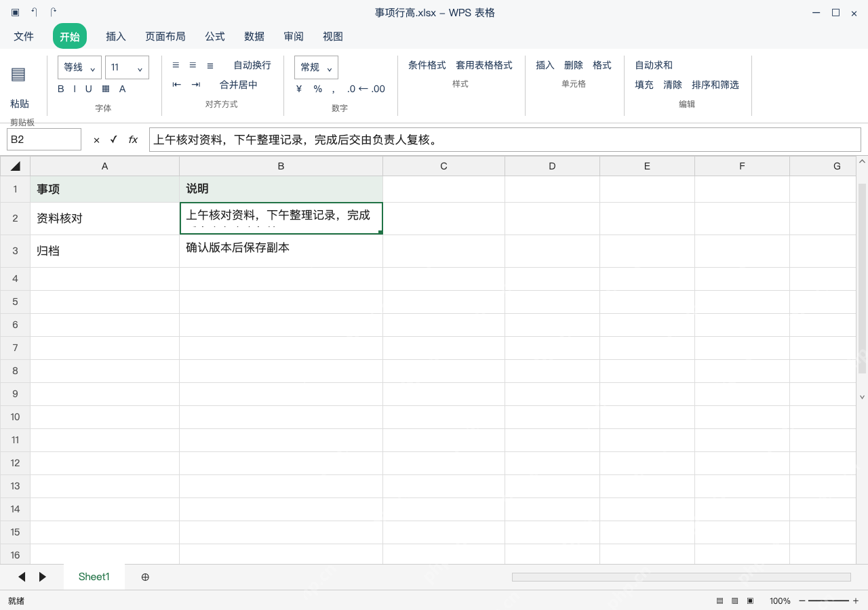Image resolution: width=868 pixels, height=610 pixels.
Task: Click the font color A button
Action: point(123,89)
